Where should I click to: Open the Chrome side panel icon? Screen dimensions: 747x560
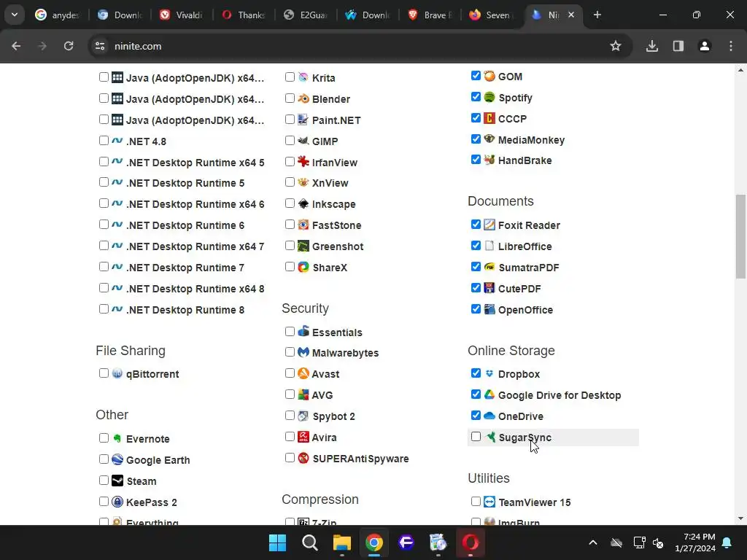678,46
